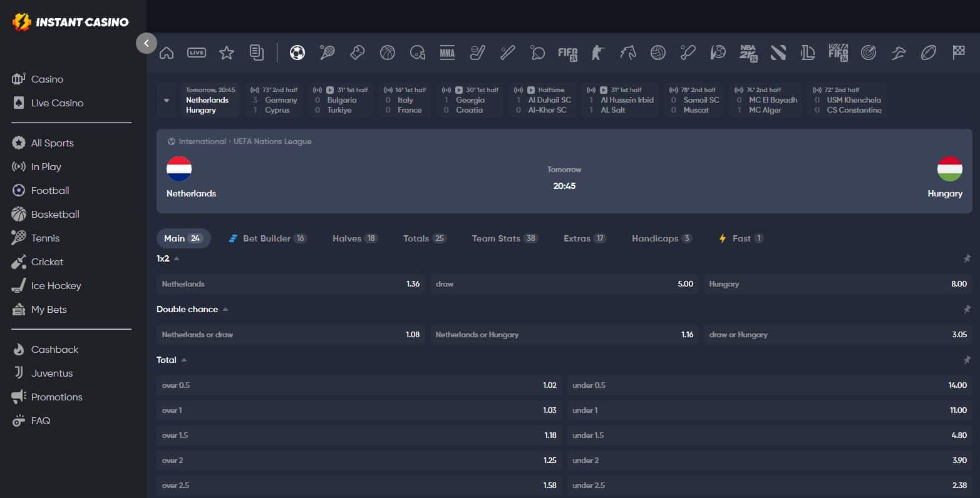This screenshot has width=980, height=498.
Task: Pin the 1x2 market
Action: tap(967, 258)
